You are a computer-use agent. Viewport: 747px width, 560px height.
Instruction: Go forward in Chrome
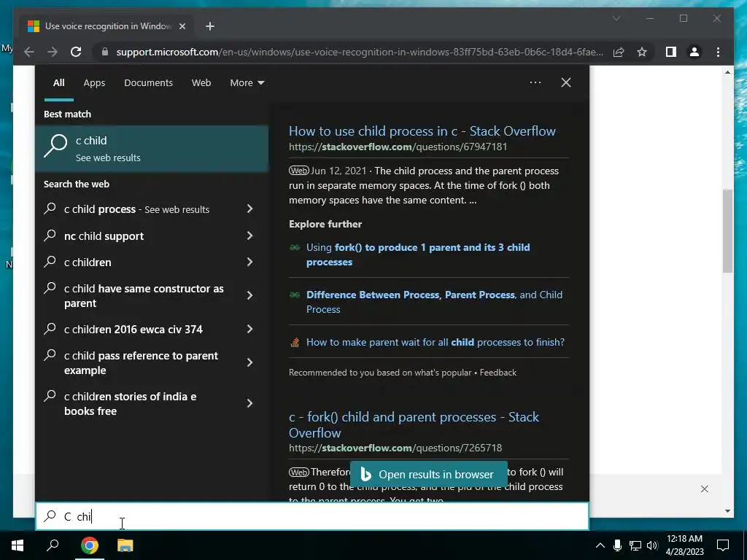[x=53, y=52]
